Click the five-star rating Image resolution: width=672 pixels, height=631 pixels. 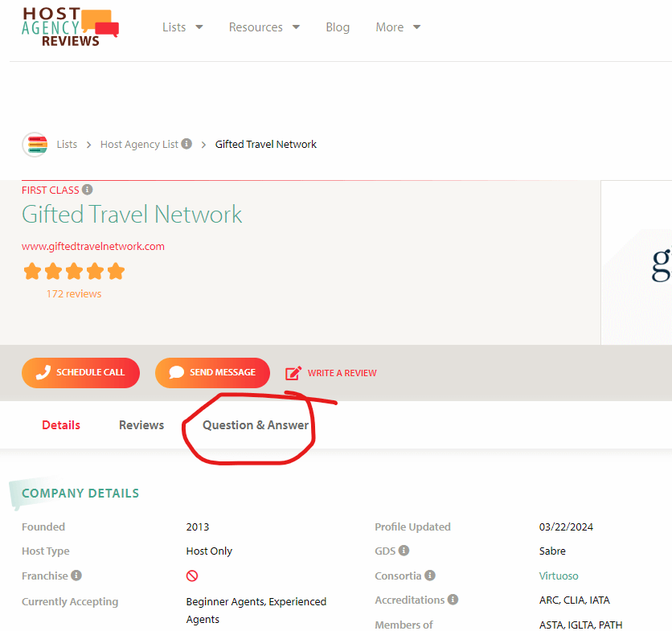[x=74, y=272]
